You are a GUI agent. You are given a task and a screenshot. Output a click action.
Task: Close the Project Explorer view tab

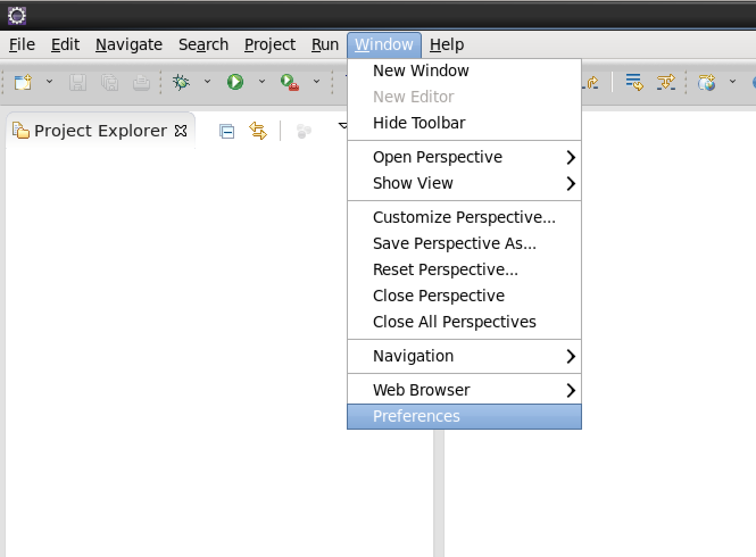(x=181, y=131)
